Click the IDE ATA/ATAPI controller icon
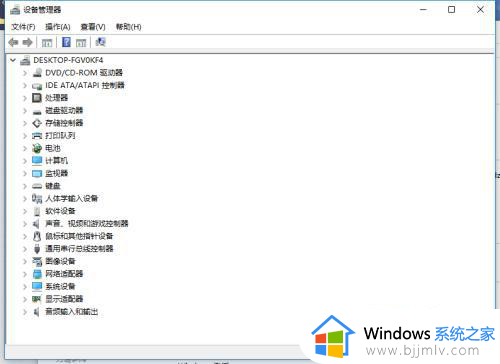 pyautogui.click(x=37, y=86)
